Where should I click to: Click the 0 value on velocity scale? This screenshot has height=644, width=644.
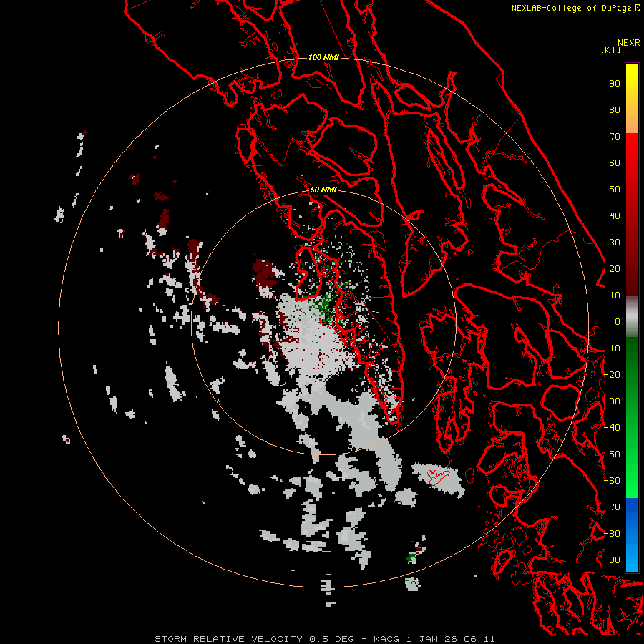(618, 321)
